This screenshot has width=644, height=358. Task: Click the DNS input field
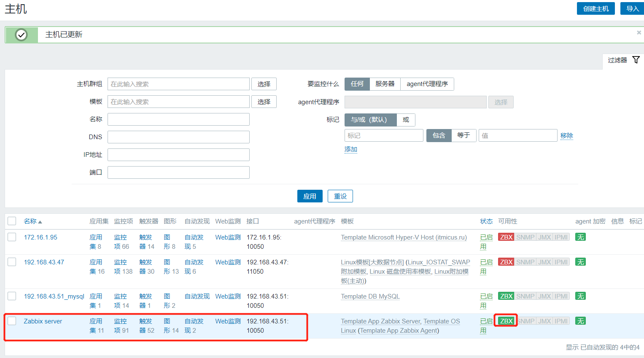(x=178, y=137)
